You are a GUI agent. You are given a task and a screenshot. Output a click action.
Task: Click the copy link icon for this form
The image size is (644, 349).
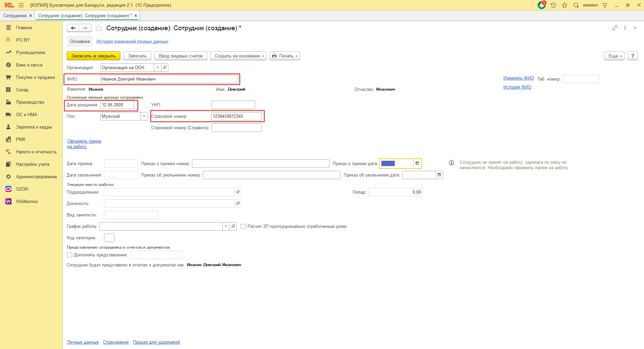615,28
